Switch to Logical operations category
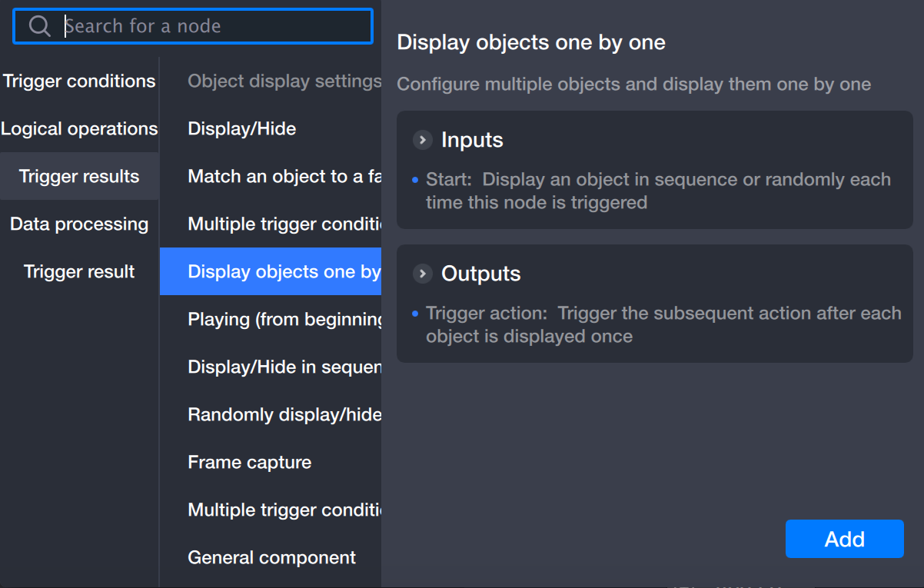The width and height of the screenshot is (924, 588). (79, 128)
